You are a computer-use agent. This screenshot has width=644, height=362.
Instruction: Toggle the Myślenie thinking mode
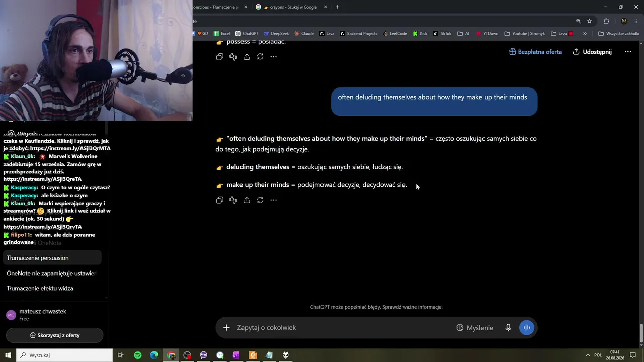point(474,328)
